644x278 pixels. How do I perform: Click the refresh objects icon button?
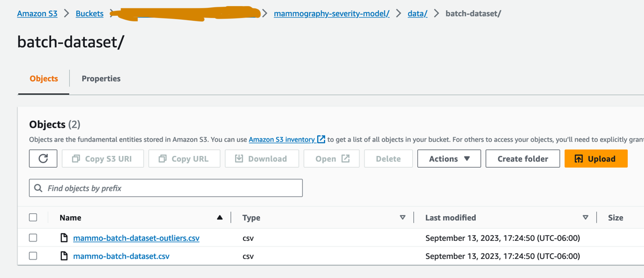[x=43, y=159]
